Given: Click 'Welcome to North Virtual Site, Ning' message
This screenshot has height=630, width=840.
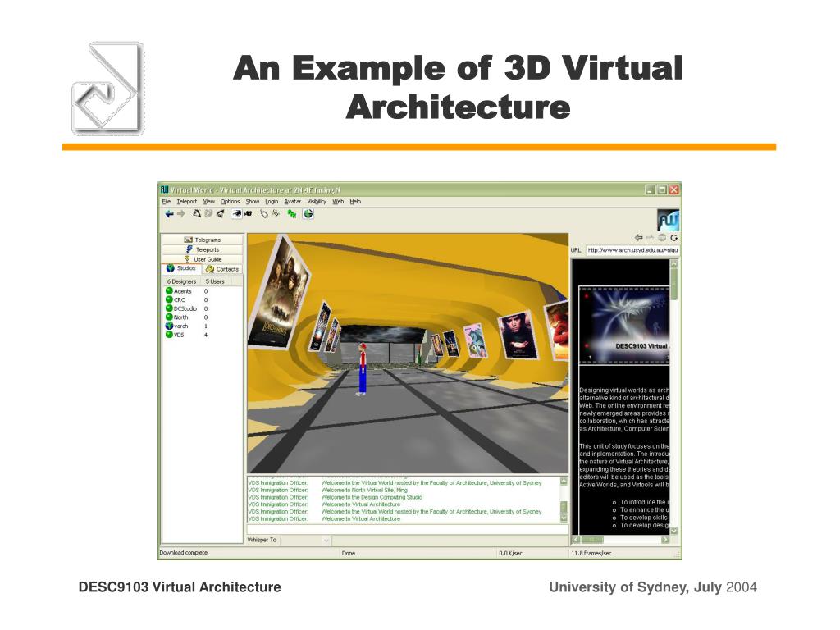Looking at the screenshot, I should [x=364, y=490].
